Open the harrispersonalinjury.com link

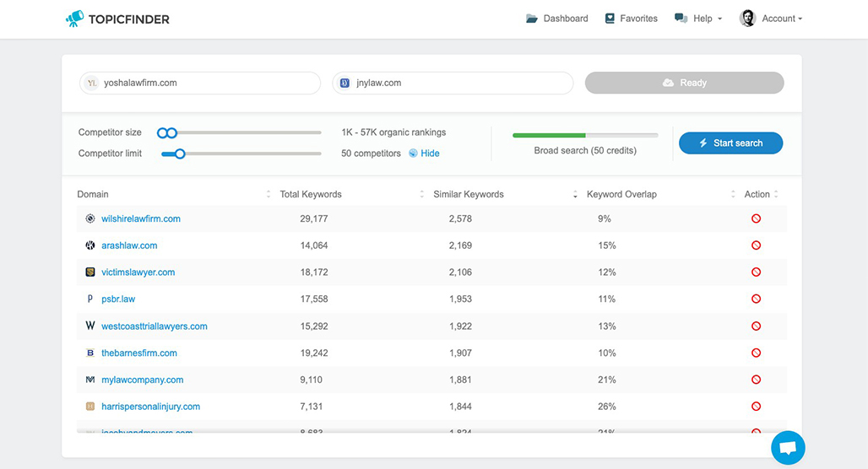pyautogui.click(x=150, y=406)
